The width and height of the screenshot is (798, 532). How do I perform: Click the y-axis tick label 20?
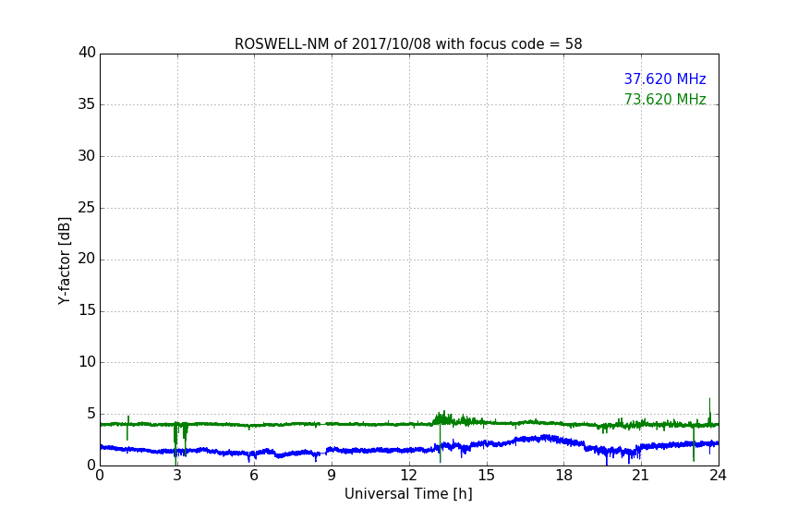coord(87,259)
